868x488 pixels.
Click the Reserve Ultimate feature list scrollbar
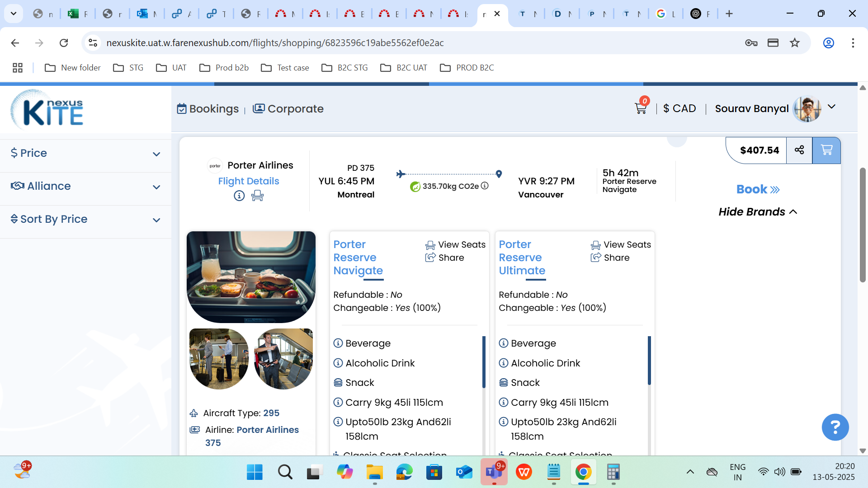[x=649, y=360]
